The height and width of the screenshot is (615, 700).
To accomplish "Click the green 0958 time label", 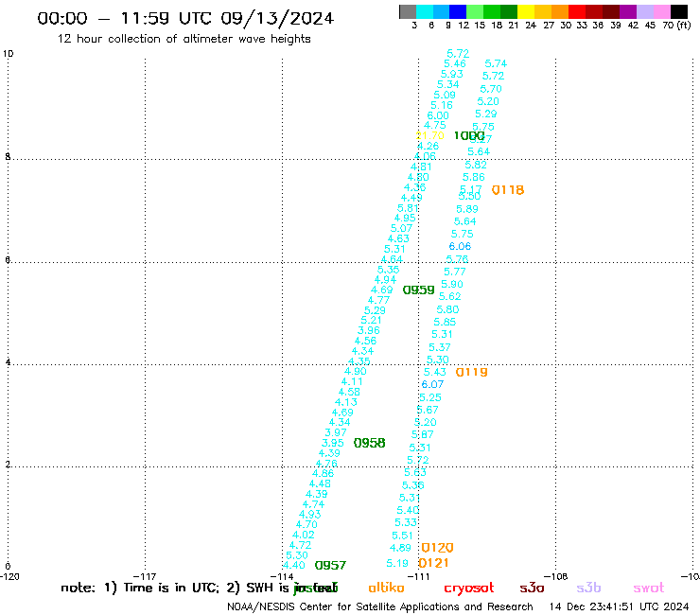I will [369, 443].
